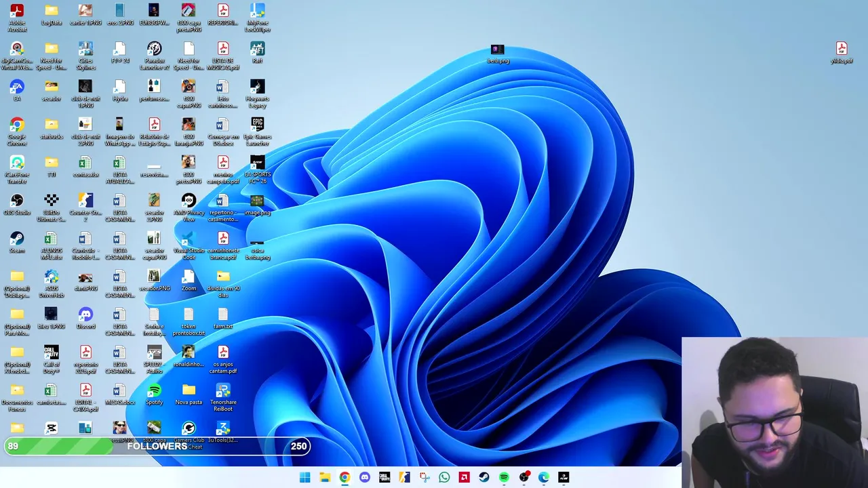Select the repertorio 2026.pdf file
Image resolution: width=868 pixels, height=488 pixels.
click(85, 359)
